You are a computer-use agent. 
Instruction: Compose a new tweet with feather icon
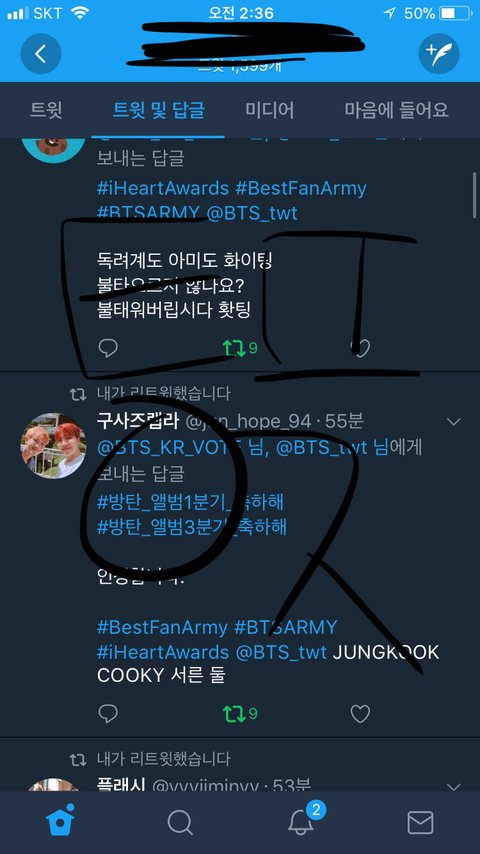pos(439,54)
